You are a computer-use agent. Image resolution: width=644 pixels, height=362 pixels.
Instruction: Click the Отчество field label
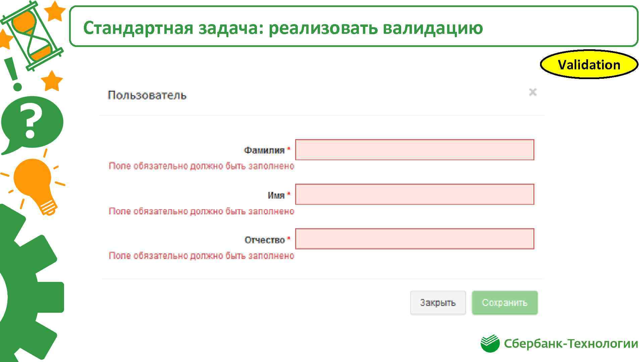(264, 240)
